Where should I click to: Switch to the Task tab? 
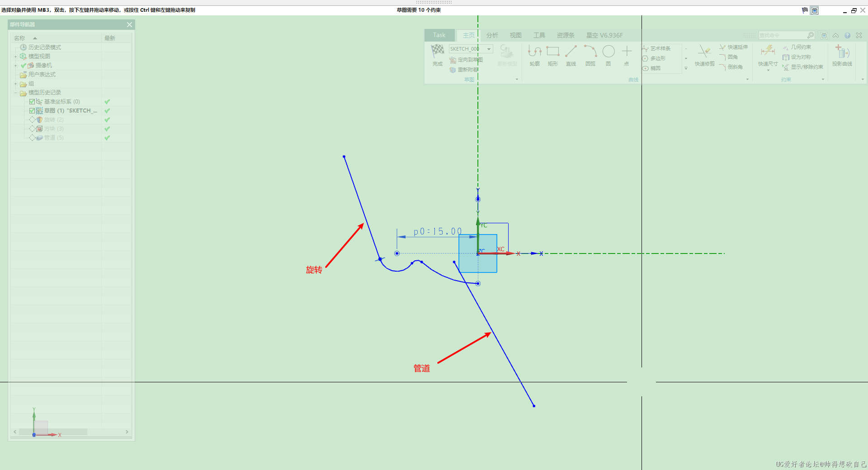coord(439,35)
